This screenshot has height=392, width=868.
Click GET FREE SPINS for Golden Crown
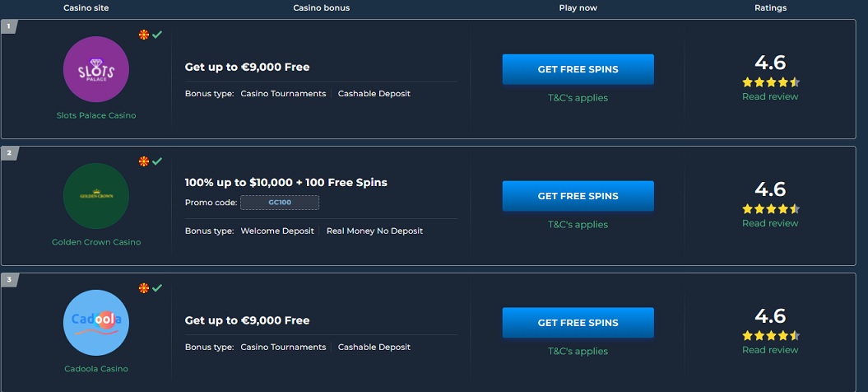coord(578,196)
